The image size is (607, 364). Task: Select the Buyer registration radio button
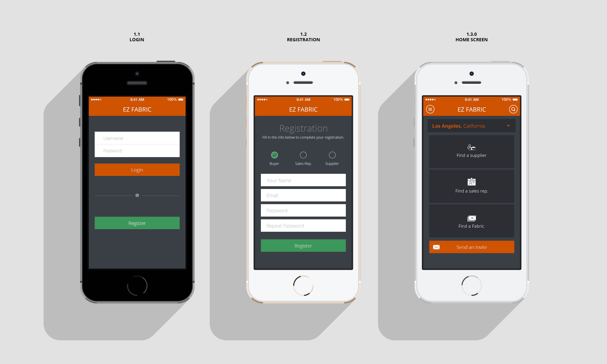point(275,155)
